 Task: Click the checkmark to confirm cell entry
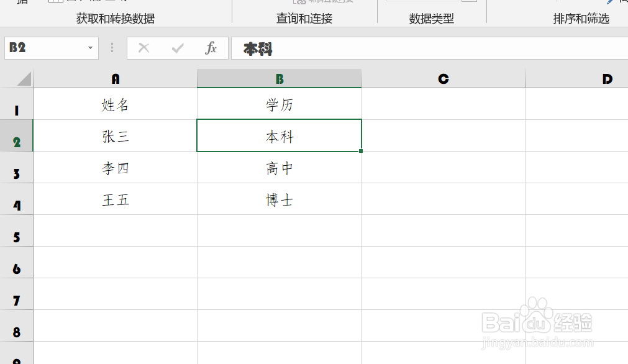pyautogui.click(x=177, y=47)
